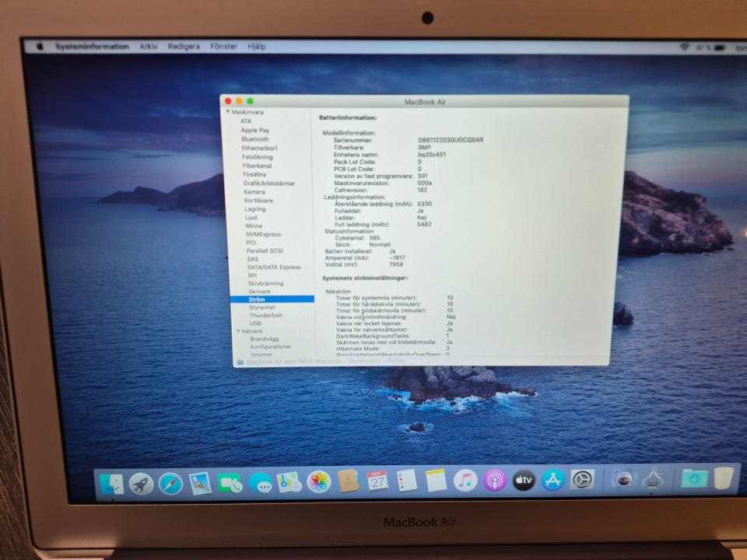Open the Trash in the Dock
The image size is (747, 560).
[724, 478]
